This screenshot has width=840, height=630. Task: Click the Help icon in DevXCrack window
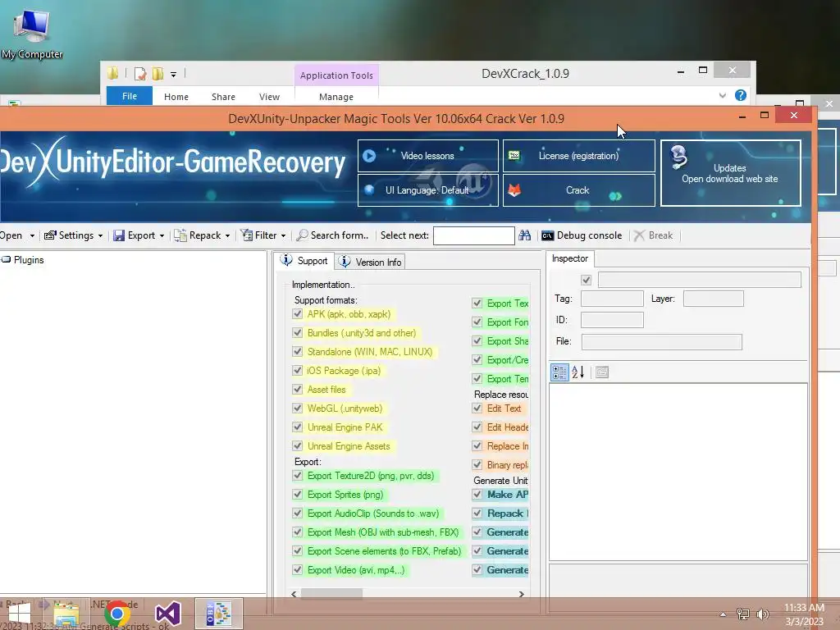(x=741, y=95)
